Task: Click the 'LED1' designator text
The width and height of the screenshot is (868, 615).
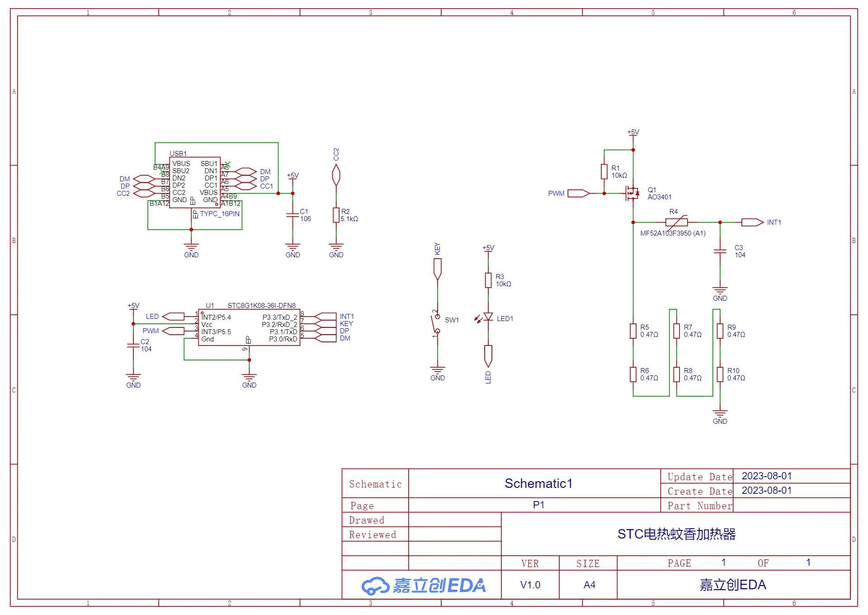Action: [x=505, y=319]
